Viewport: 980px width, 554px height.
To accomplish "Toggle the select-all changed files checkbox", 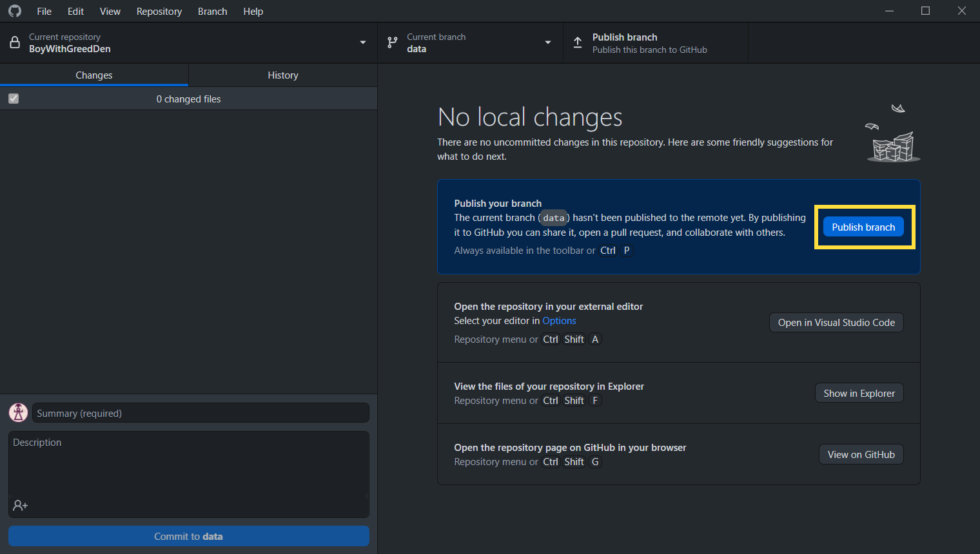I will pos(14,99).
